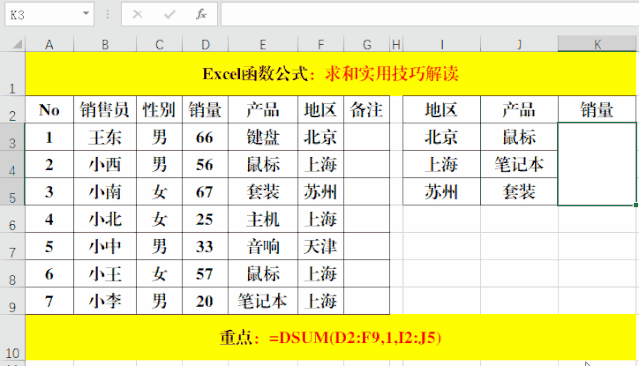
Task: Select column B header
Action: point(105,44)
